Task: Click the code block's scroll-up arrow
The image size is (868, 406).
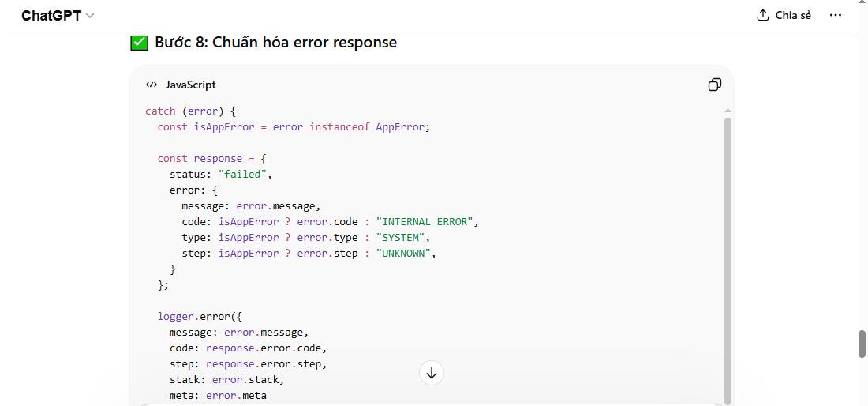Action: point(728,111)
